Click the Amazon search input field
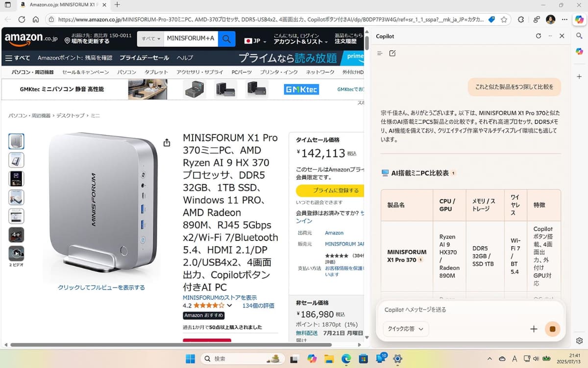This screenshot has width=588, height=368. 191,39
